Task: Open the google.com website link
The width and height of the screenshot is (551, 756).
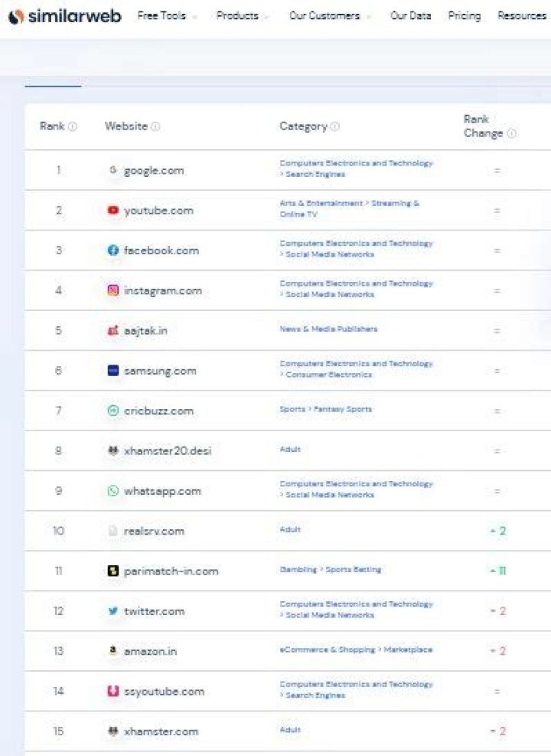Action: (154, 171)
